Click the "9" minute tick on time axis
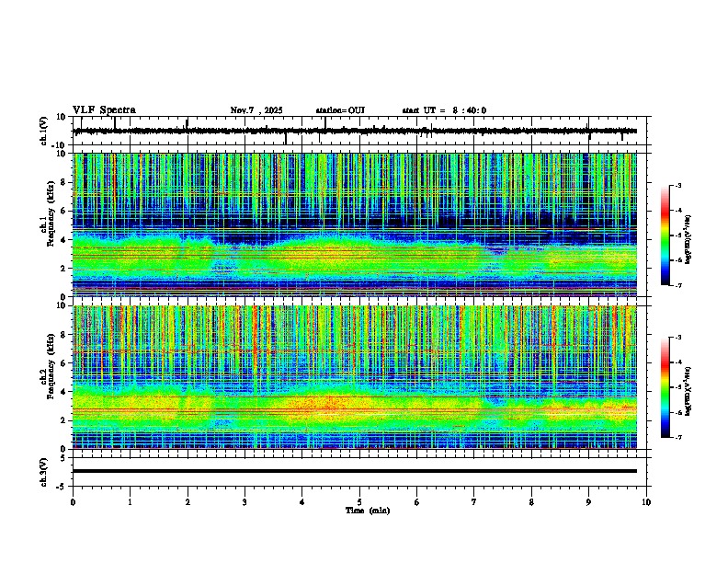 click(588, 502)
